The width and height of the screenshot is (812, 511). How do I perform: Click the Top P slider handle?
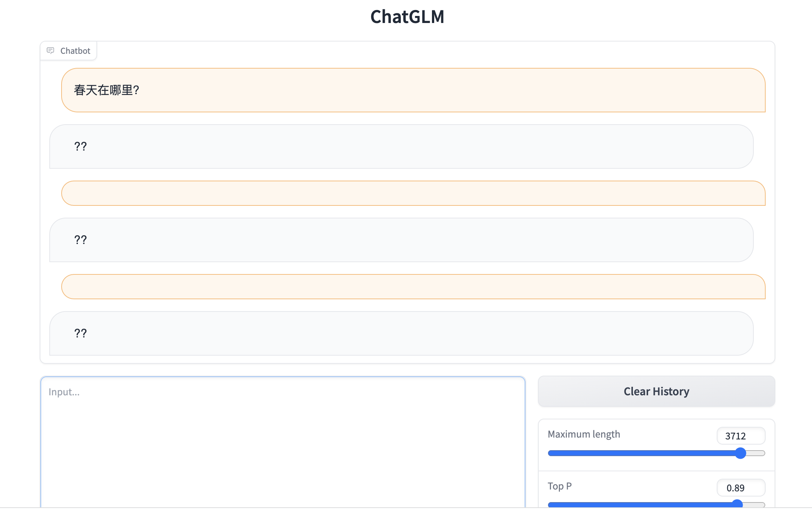737,504
